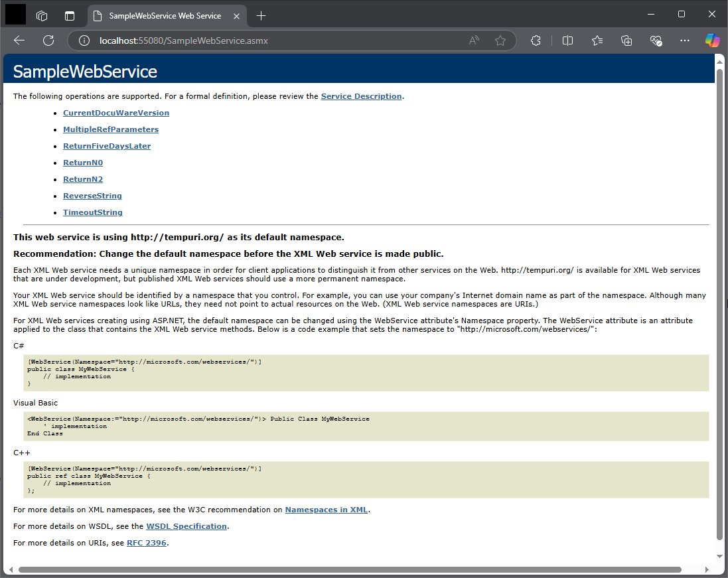Add page to favorites with star icon
Viewport: 728px width, 578px height.
[500, 41]
